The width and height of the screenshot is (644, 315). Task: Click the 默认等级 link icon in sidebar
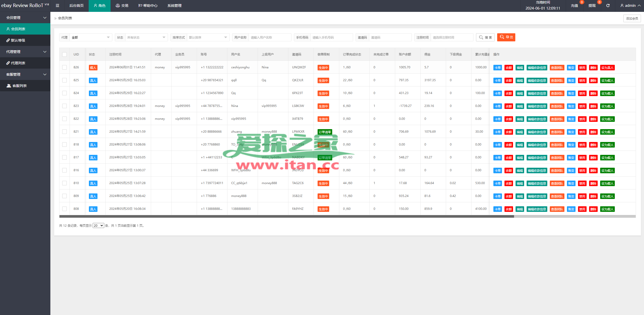8,40
